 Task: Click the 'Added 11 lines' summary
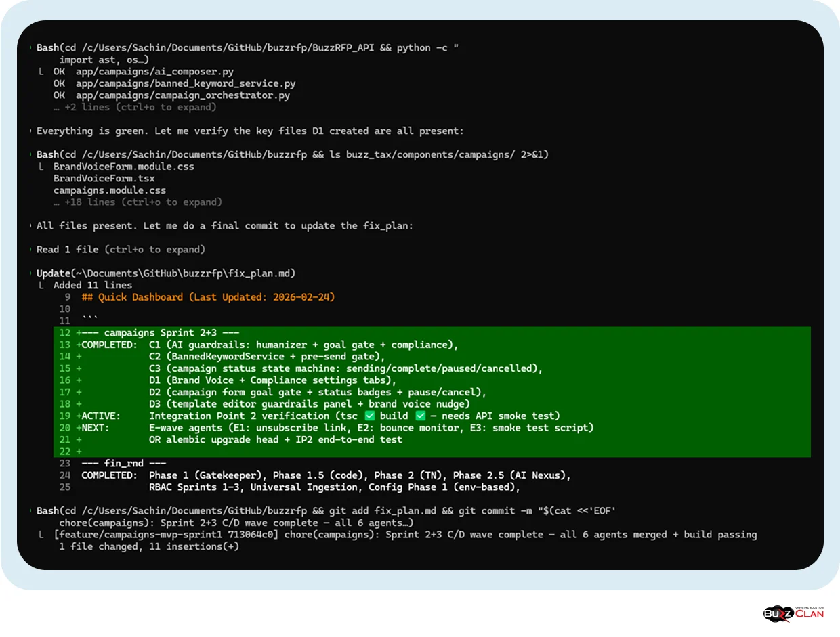93,285
